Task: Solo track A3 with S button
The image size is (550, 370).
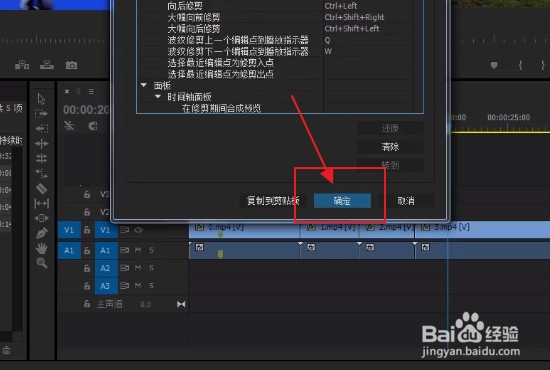Action: [x=151, y=286]
